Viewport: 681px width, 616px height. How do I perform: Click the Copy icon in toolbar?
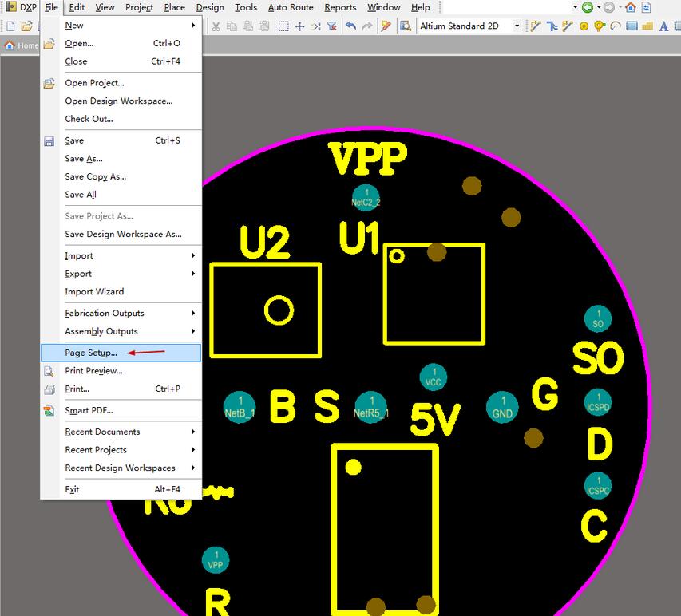pyautogui.click(x=232, y=26)
